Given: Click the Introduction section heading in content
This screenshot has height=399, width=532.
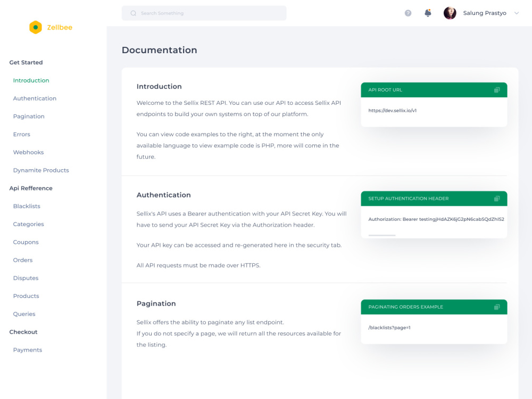Looking at the screenshot, I should pos(159,87).
